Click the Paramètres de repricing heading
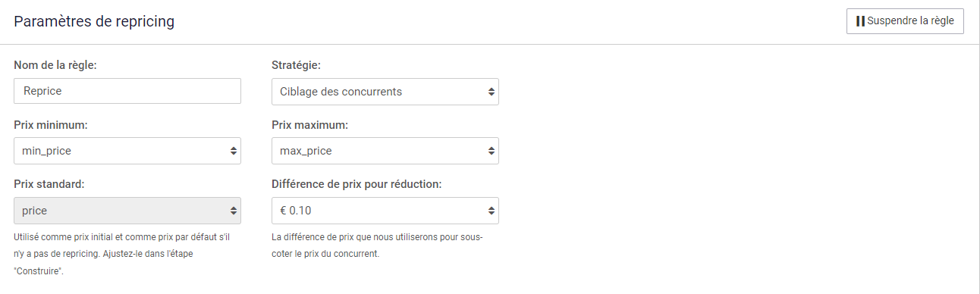The width and height of the screenshot is (980, 294). (x=94, y=21)
